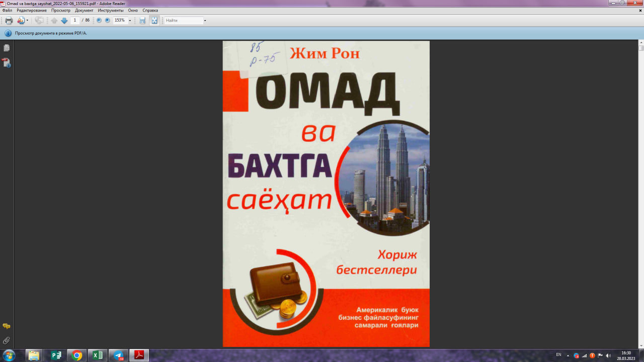Screen dimensions: 644x362
Task: Click the Adobe Reader title bar icon
Action: pyautogui.click(x=4, y=3)
